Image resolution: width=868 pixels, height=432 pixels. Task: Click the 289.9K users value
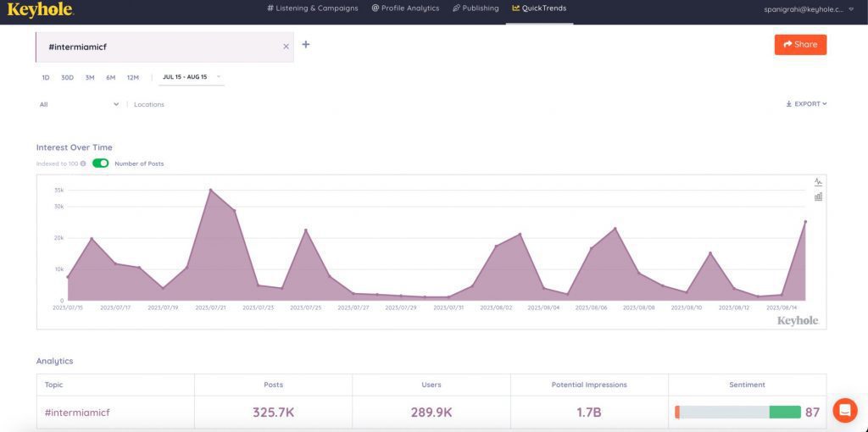click(431, 412)
